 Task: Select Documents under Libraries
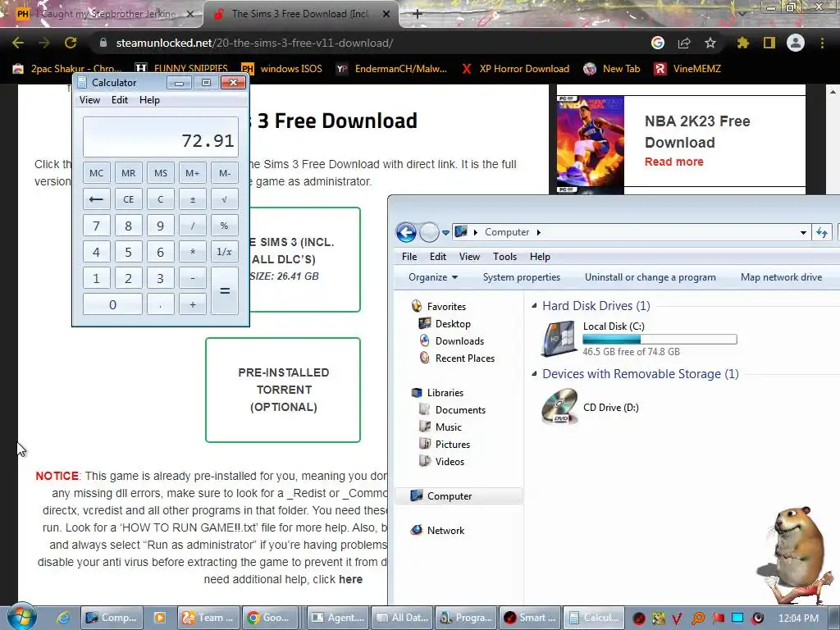click(460, 410)
